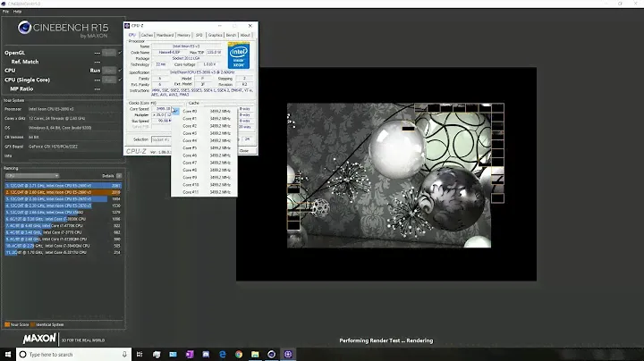Open the Selection socket dropdown in CPU-Z
The image size is (644, 361).
(161, 139)
